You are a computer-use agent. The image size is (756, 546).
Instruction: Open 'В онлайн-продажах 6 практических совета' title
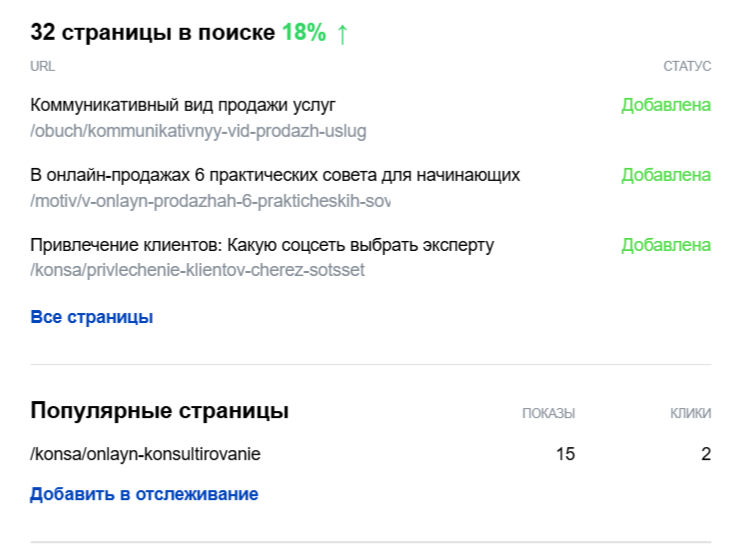(x=275, y=175)
